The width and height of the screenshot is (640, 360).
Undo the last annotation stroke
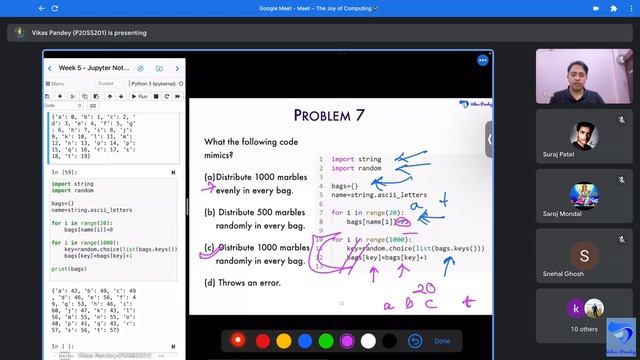[x=415, y=341]
